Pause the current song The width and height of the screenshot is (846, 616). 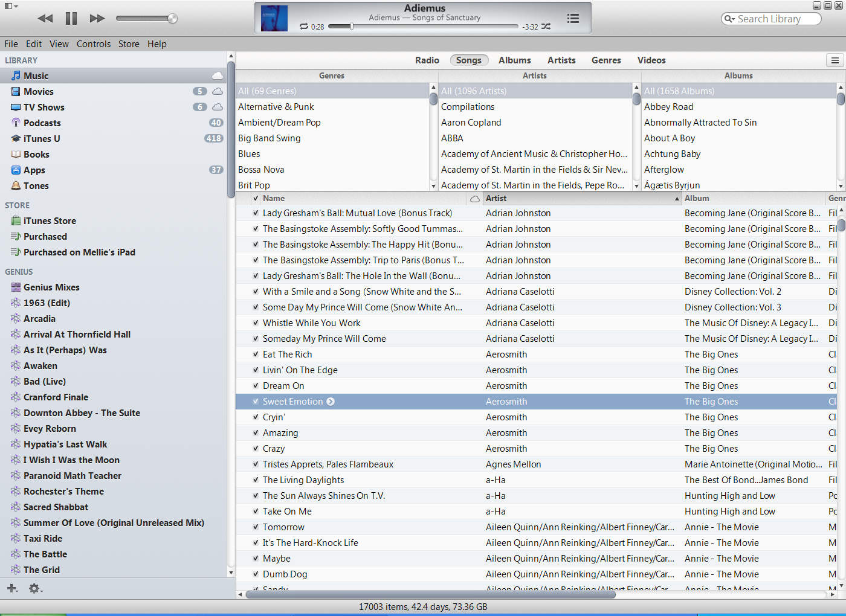click(71, 19)
